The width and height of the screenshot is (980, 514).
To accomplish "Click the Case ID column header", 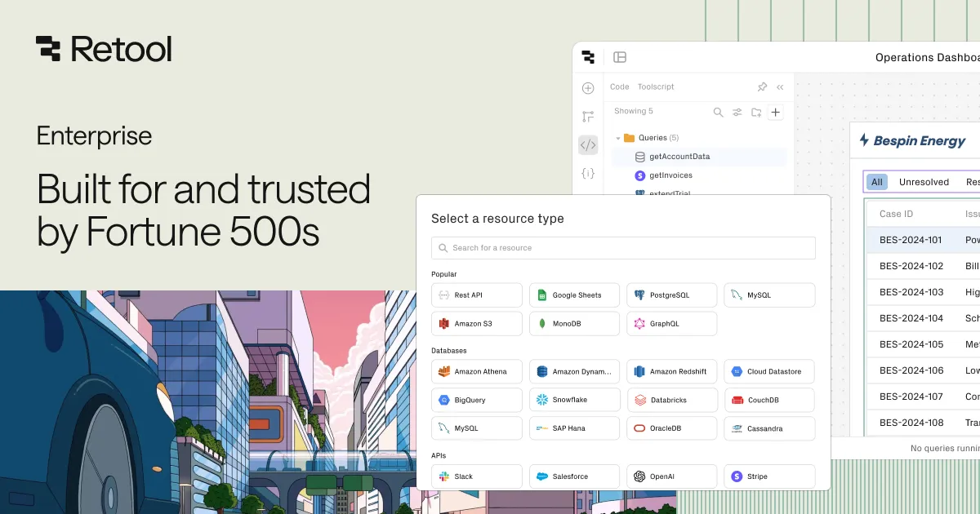I will [x=896, y=214].
